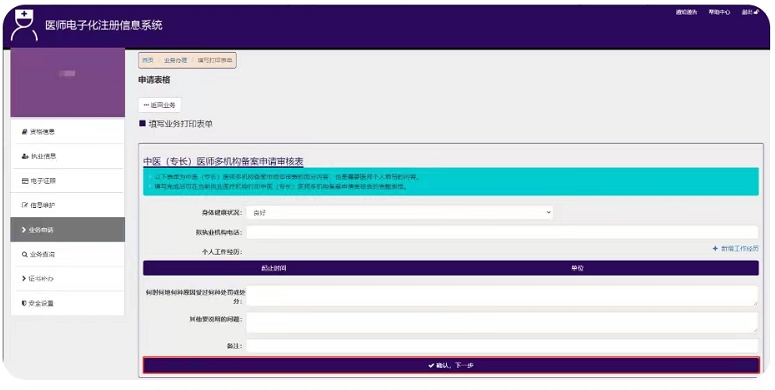Click the doctor logo icon in header
The image size is (775, 390).
pos(24,25)
